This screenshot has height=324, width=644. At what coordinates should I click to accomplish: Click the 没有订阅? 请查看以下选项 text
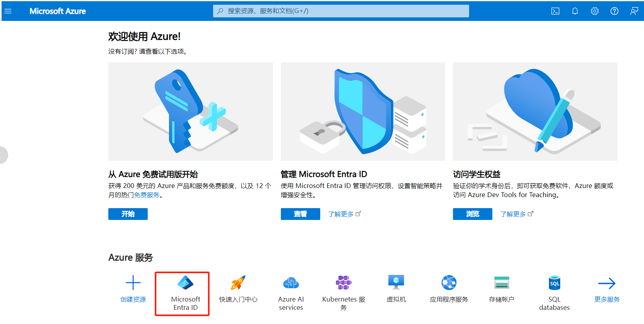[x=149, y=52]
